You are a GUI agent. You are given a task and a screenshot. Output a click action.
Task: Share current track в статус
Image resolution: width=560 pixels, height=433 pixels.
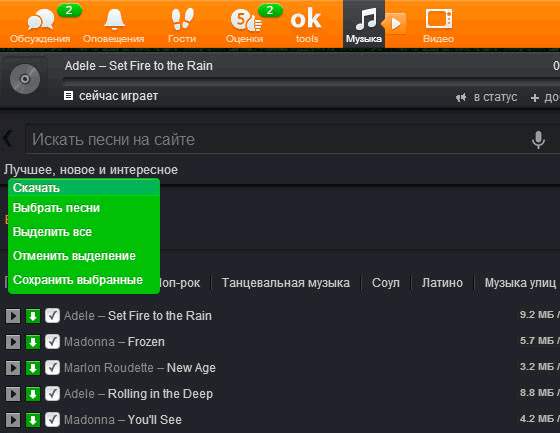tap(487, 97)
